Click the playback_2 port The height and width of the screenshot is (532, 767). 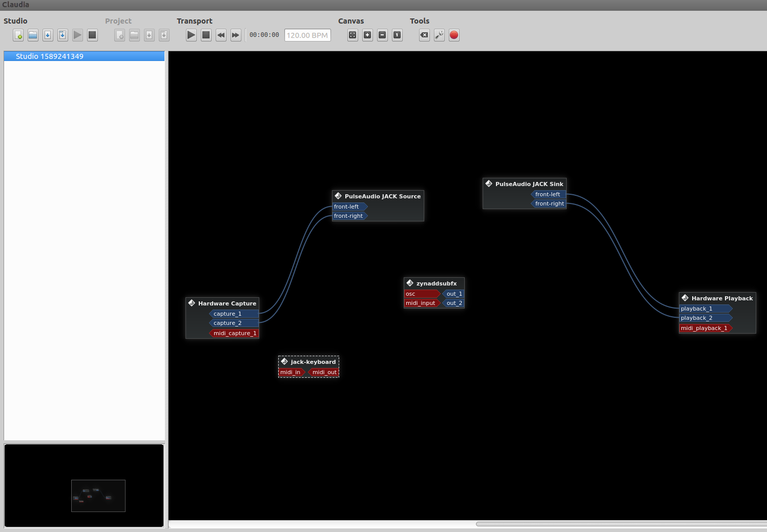click(x=706, y=318)
